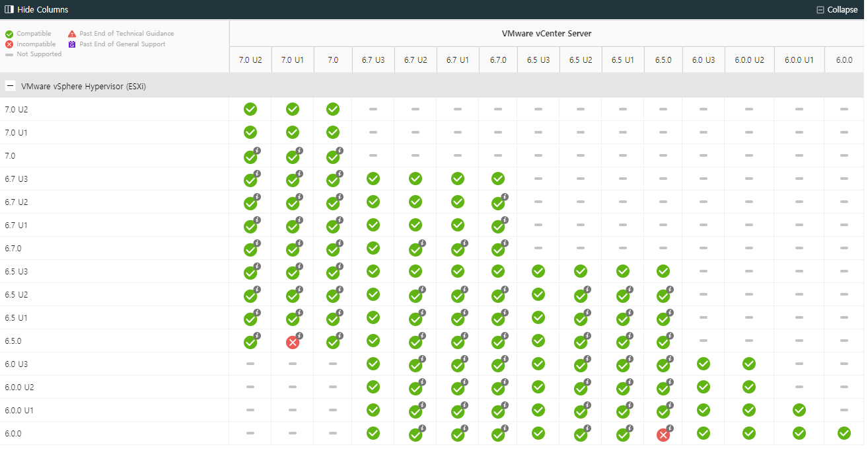Click the 6.7.0 vCenter column header

[498, 60]
